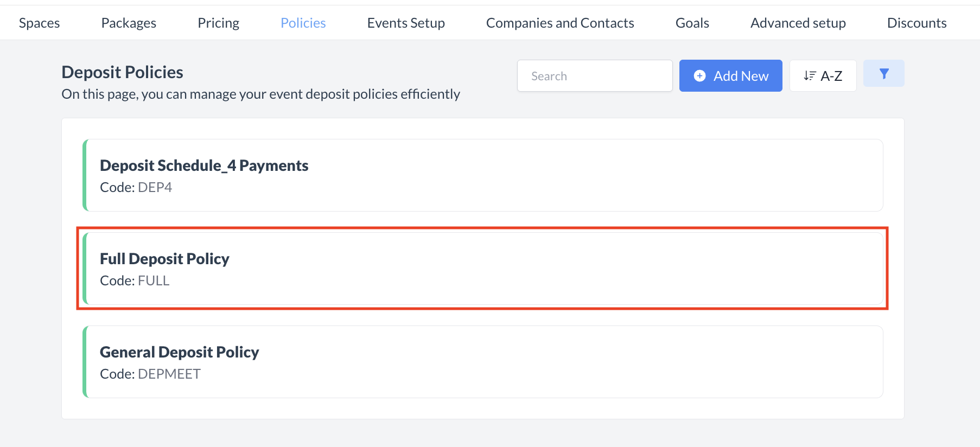980x447 pixels.
Task: Toggle A-Z sort order
Action: (x=823, y=76)
